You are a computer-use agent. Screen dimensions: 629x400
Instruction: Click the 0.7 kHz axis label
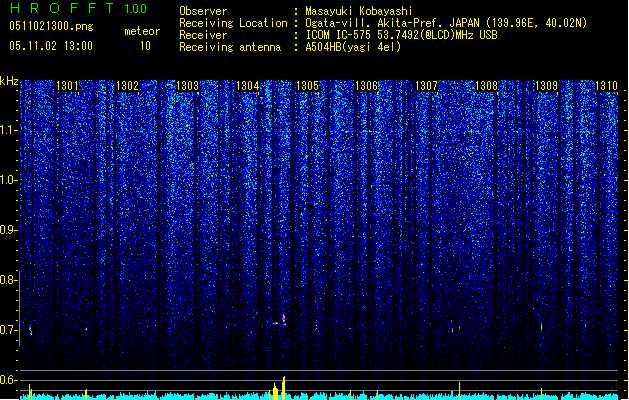pos(9,330)
